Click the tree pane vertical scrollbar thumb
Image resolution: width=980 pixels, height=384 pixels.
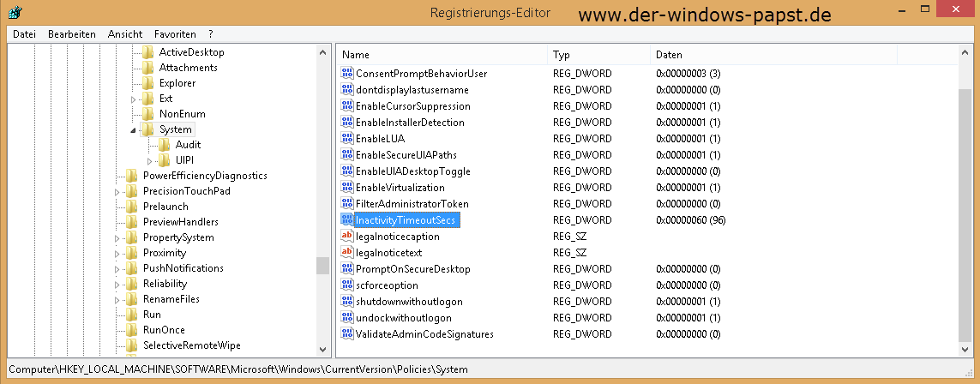(322, 265)
